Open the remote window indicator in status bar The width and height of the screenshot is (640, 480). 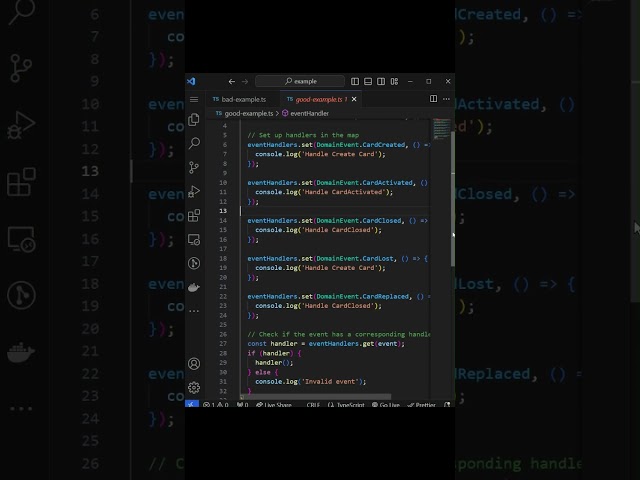pyautogui.click(x=192, y=404)
